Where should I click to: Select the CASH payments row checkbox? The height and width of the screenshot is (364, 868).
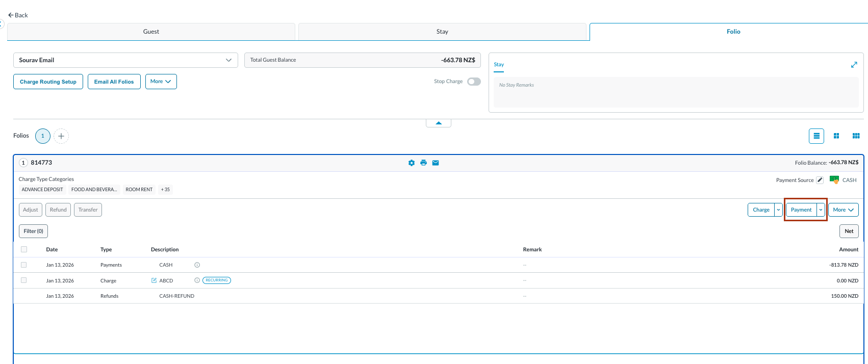coord(24,265)
